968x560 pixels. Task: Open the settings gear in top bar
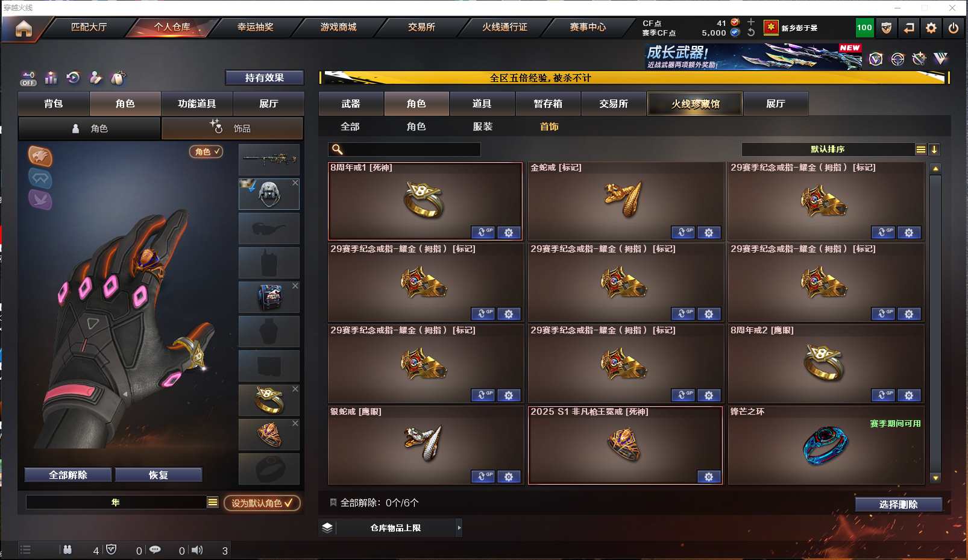tap(931, 28)
